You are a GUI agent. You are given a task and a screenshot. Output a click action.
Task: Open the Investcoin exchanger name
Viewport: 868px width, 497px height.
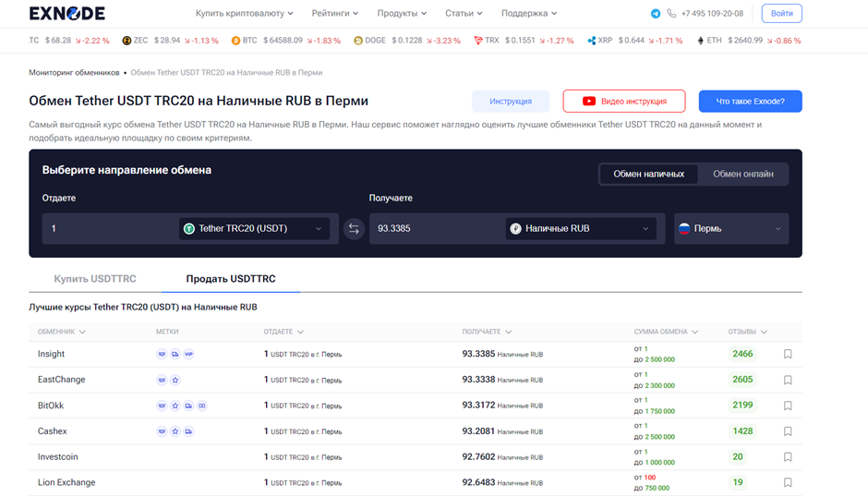pyautogui.click(x=57, y=457)
